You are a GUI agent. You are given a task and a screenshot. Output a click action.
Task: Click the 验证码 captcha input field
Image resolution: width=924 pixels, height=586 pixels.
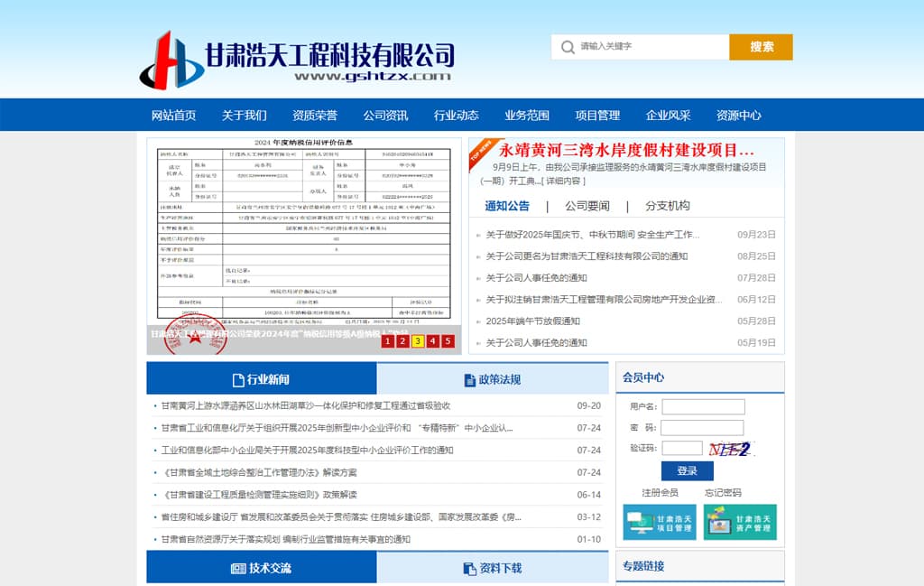click(x=682, y=449)
